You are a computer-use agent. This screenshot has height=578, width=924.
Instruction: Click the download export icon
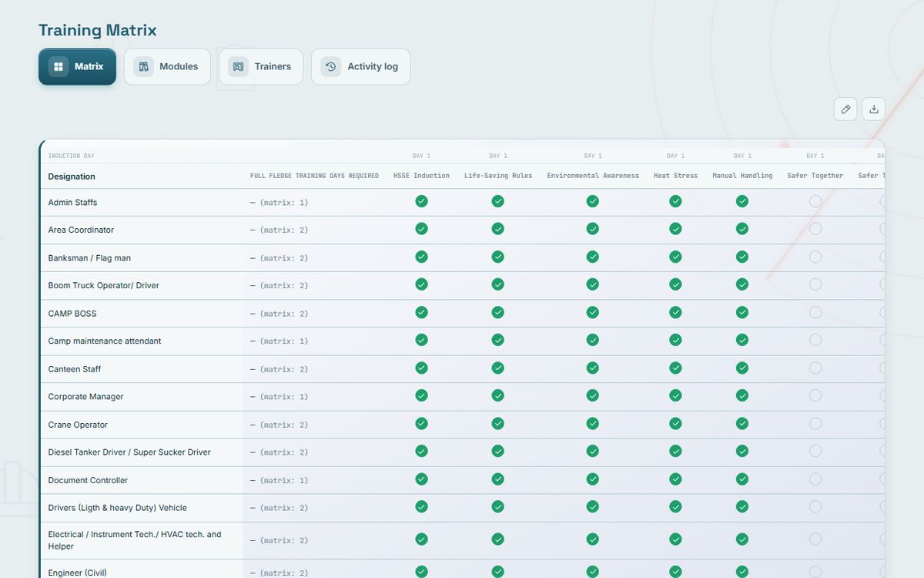[x=874, y=109]
